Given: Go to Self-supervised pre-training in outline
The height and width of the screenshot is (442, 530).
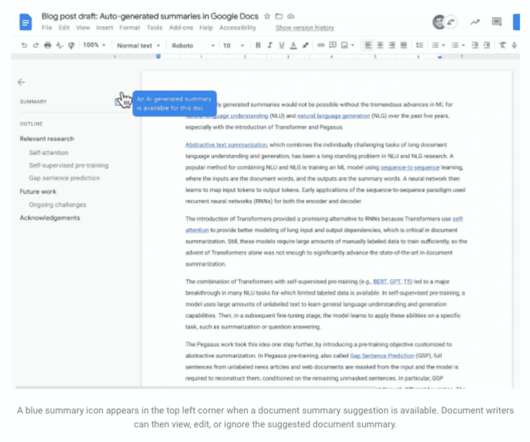Looking at the screenshot, I should pos(69,165).
